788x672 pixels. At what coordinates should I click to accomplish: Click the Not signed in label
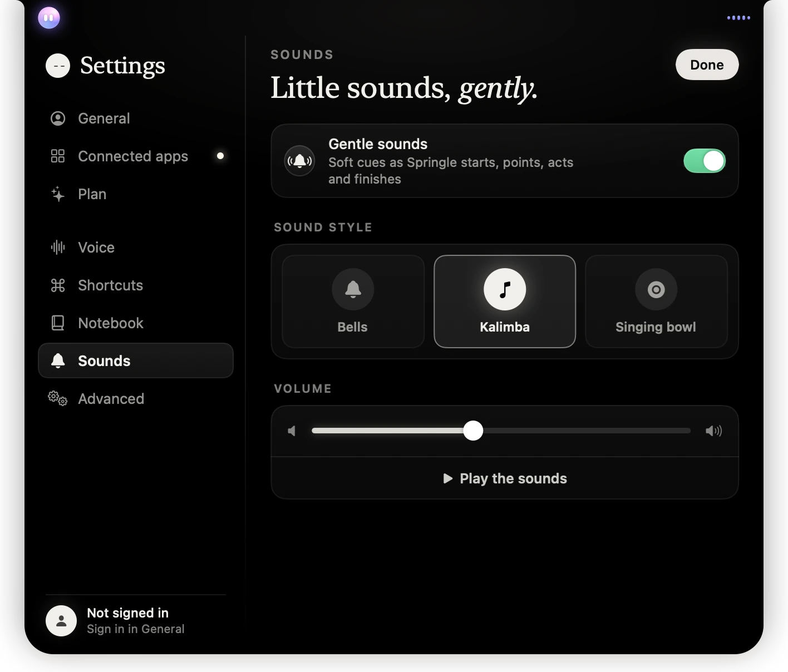pos(128,613)
